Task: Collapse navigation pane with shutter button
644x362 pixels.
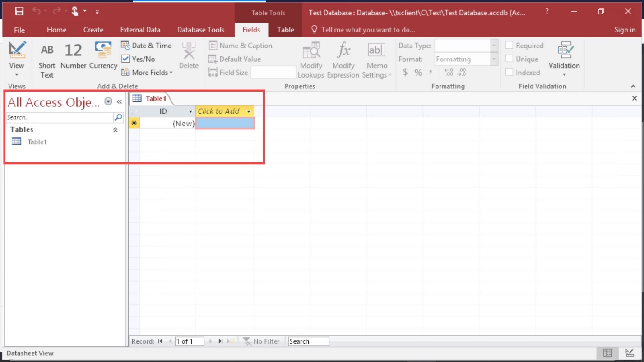Action: [120, 102]
